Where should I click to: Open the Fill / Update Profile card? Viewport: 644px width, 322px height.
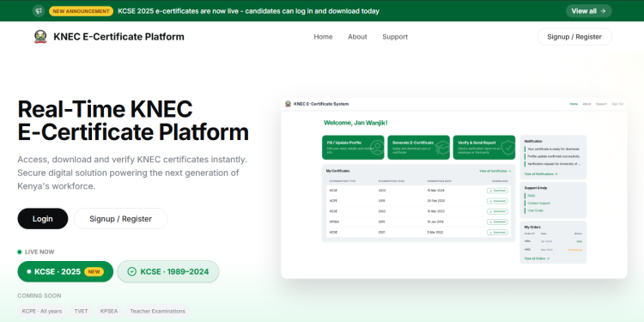point(353,148)
